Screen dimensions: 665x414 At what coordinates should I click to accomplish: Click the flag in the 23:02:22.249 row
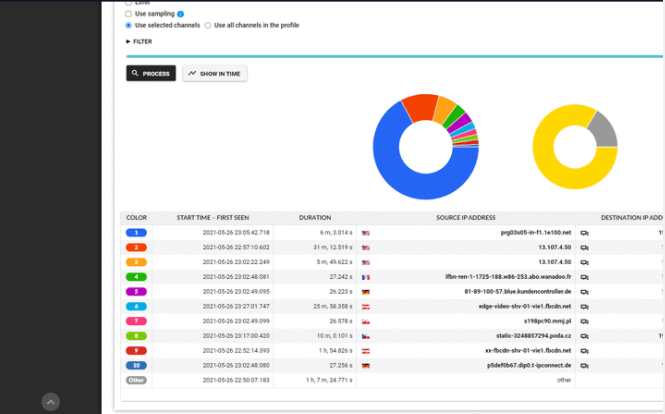(366, 263)
